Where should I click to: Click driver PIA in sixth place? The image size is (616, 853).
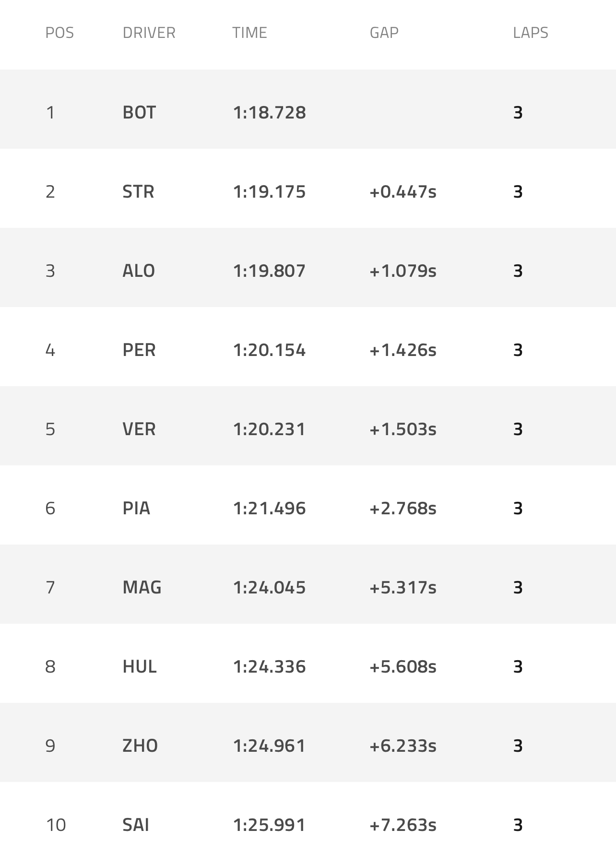pyautogui.click(x=136, y=509)
